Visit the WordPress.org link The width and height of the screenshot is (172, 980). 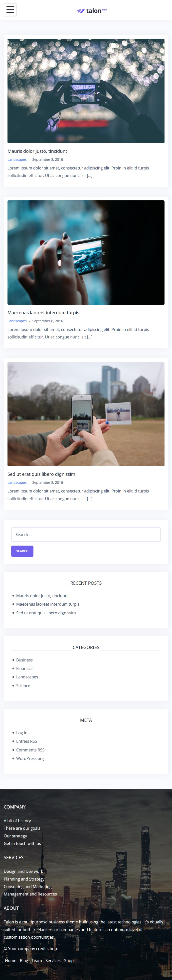click(x=30, y=758)
